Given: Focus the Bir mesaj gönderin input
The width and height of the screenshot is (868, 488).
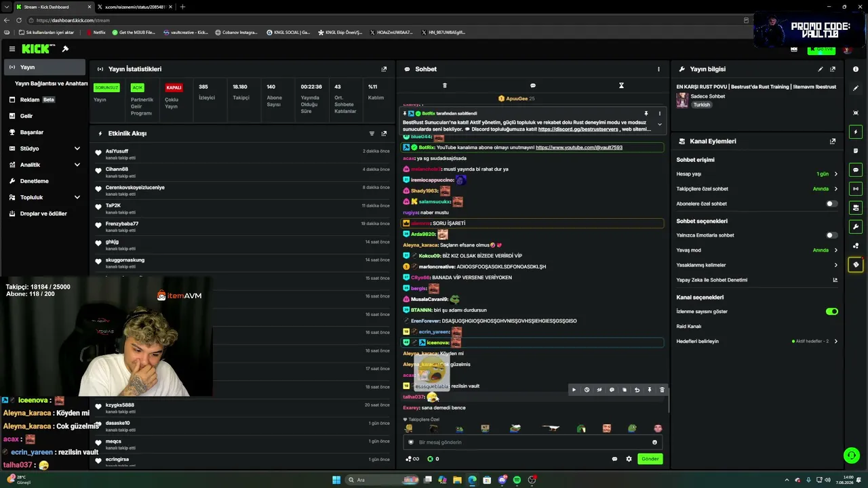Looking at the screenshot, I should (x=532, y=443).
